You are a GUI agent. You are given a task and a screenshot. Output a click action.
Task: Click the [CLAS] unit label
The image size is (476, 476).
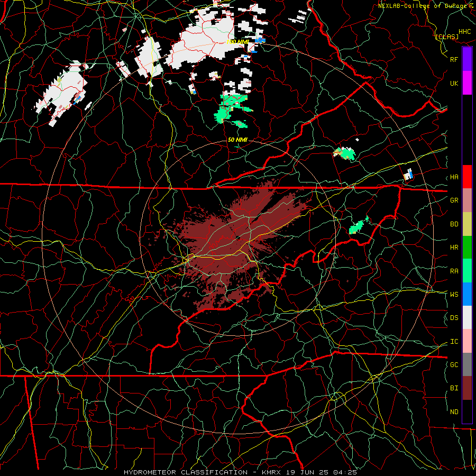[447, 36]
